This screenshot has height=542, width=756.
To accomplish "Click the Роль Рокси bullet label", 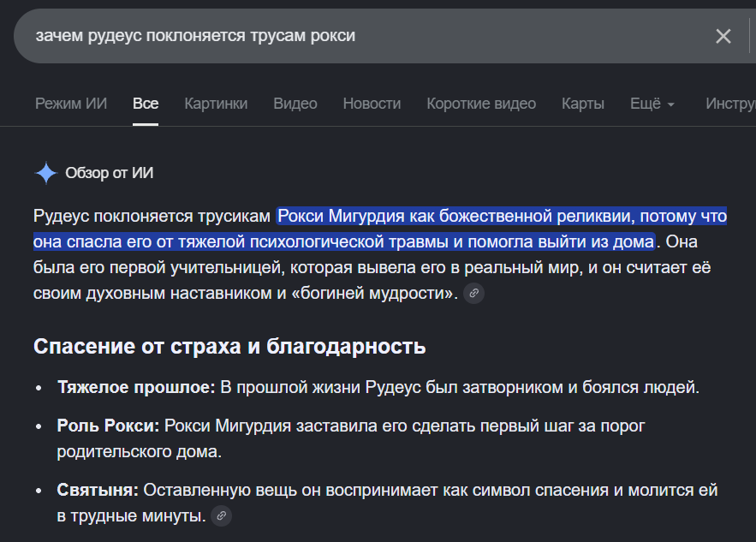I will click(108, 426).
